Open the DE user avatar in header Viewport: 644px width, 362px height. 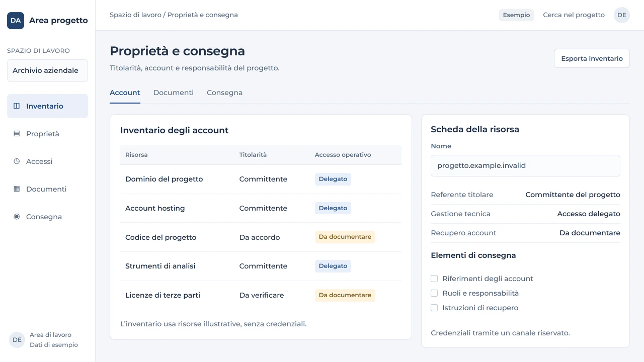(622, 15)
